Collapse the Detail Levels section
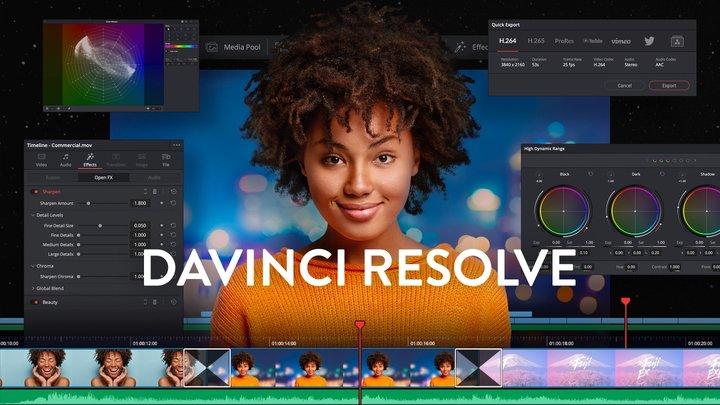 [31, 215]
